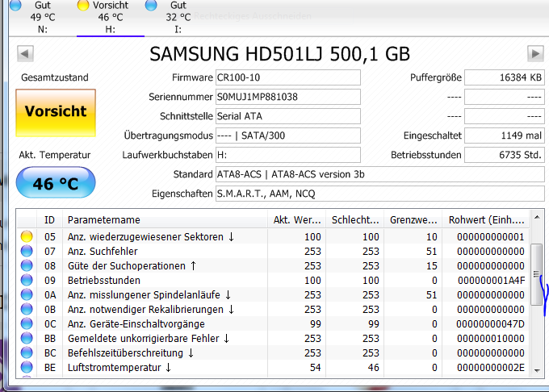Select the H: drive tab marked Vorsicht
The image size is (549, 392).
coord(111,17)
